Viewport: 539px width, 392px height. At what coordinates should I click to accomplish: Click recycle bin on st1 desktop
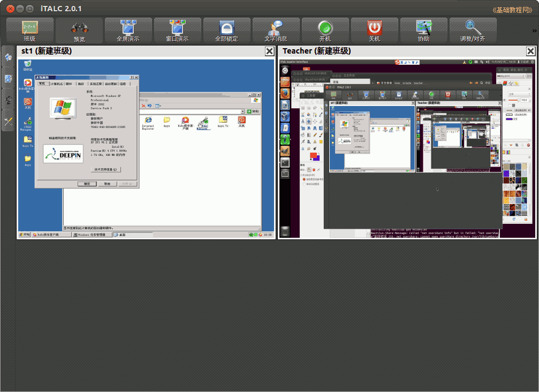28,65
